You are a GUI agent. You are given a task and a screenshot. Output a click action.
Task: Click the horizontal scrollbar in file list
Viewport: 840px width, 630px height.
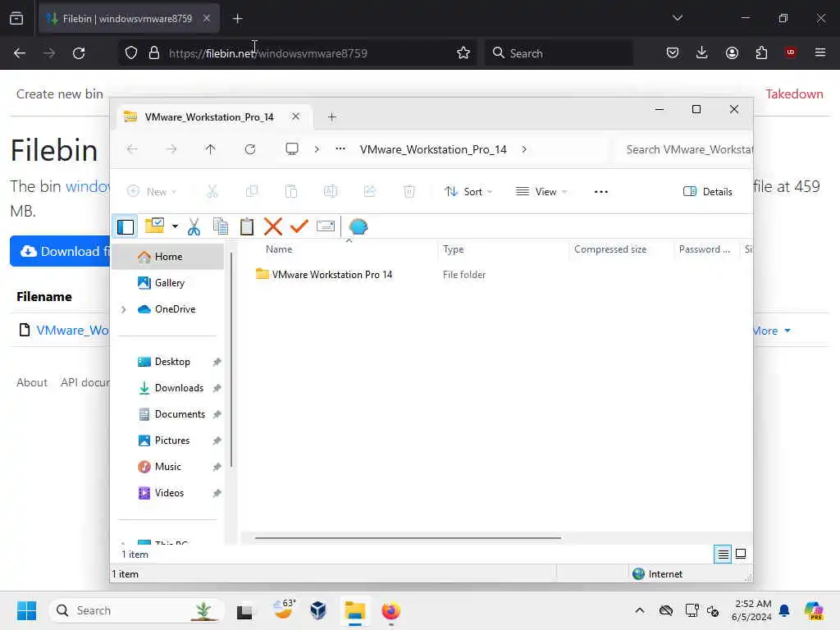tap(408, 537)
